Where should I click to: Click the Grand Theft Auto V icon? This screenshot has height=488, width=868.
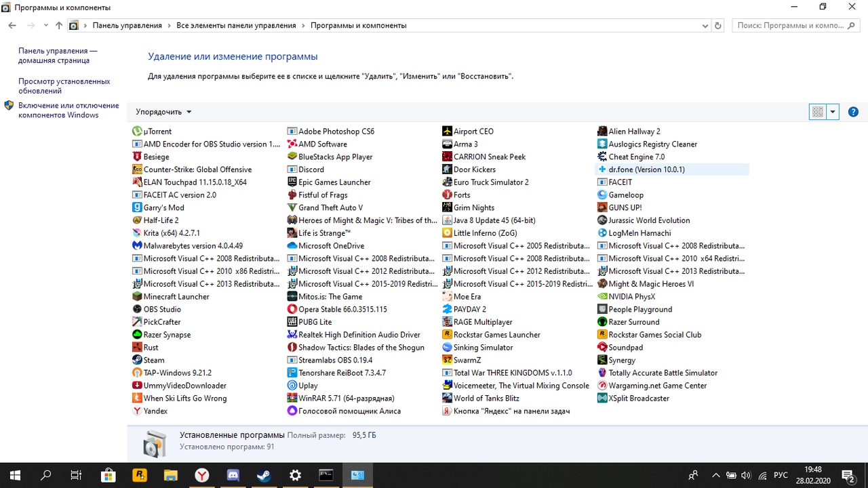tap(292, 207)
